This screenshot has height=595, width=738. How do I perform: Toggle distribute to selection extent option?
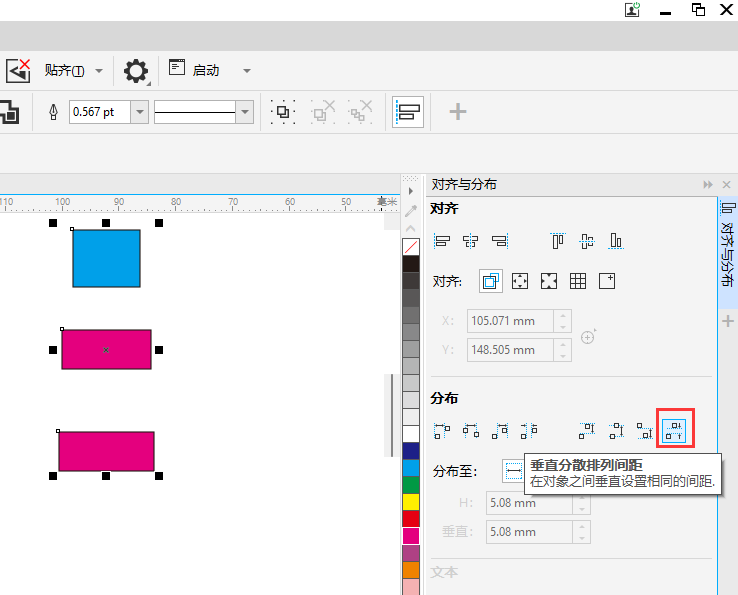513,471
